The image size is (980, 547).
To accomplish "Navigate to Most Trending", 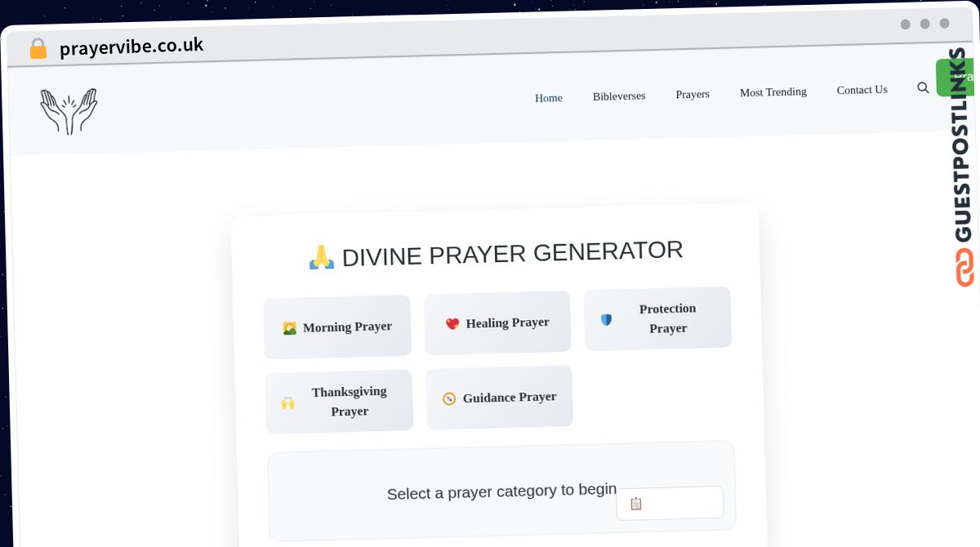I will coord(773,92).
